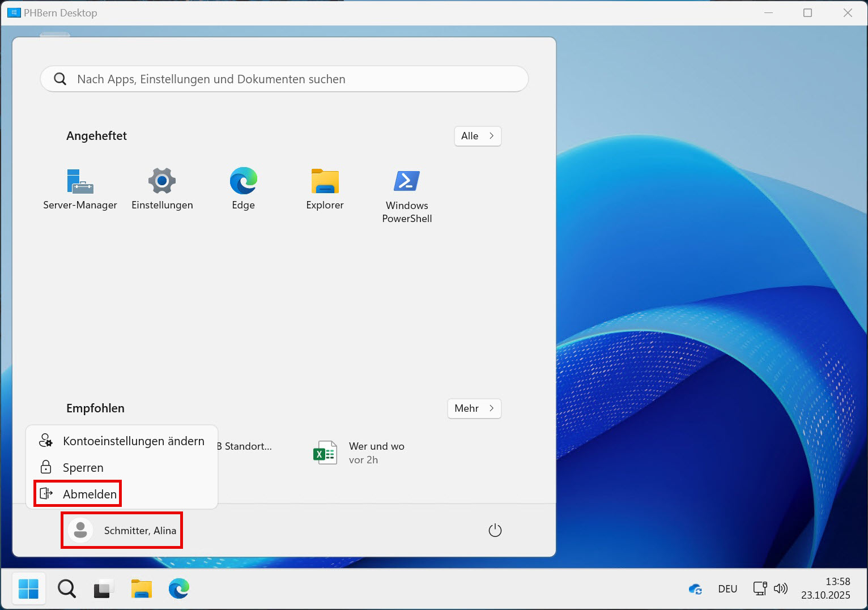
Task: Open Server-Manager from pinned apps
Action: (80, 187)
